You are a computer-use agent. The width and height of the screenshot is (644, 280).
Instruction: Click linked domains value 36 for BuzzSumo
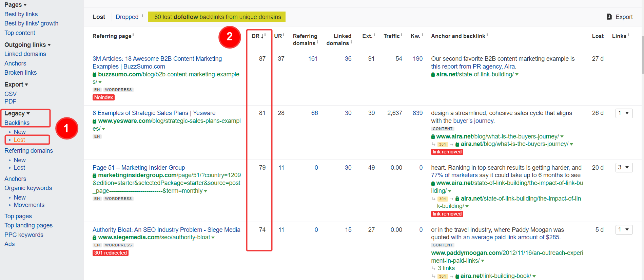(348, 59)
